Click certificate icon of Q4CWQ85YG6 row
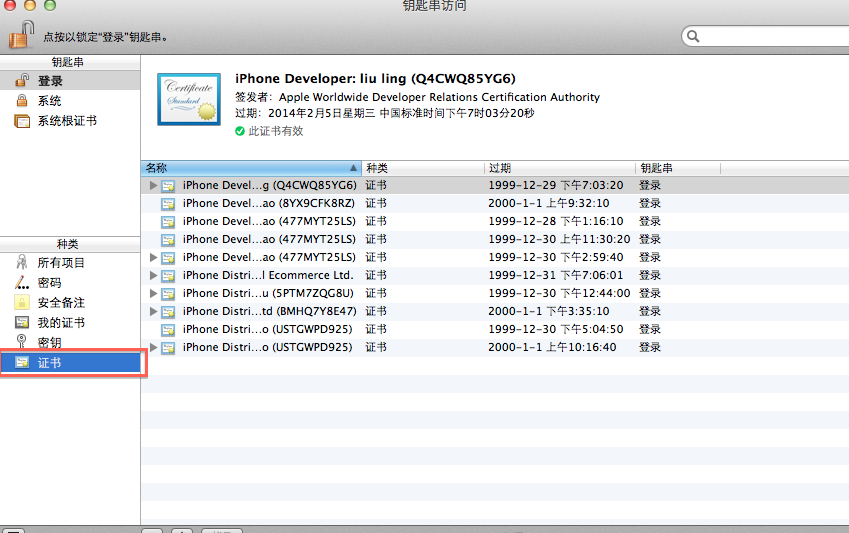 tap(168, 186)
